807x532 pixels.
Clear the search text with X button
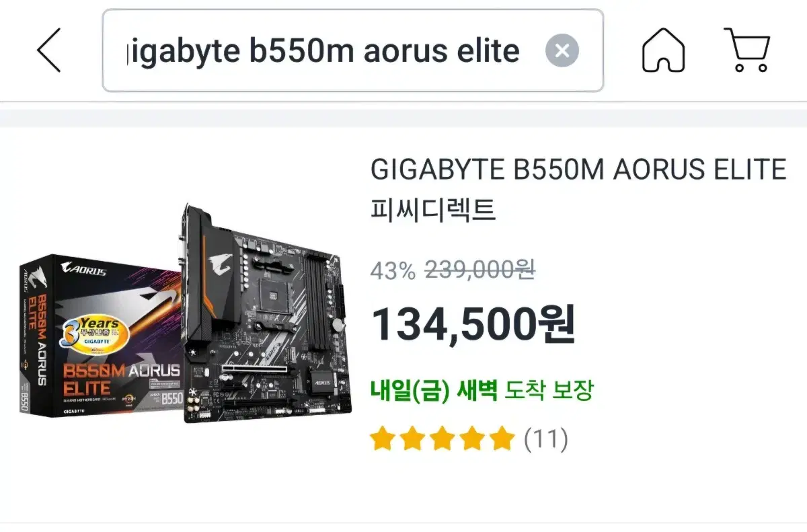point(562,50)
